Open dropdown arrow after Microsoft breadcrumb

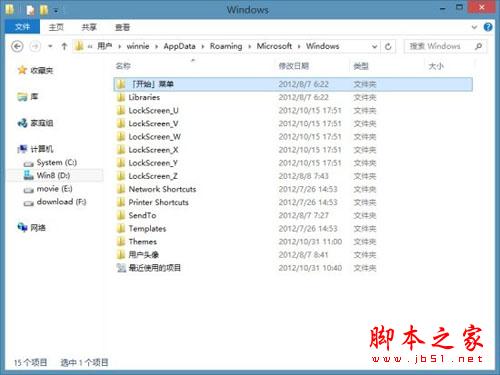(299, 46)
